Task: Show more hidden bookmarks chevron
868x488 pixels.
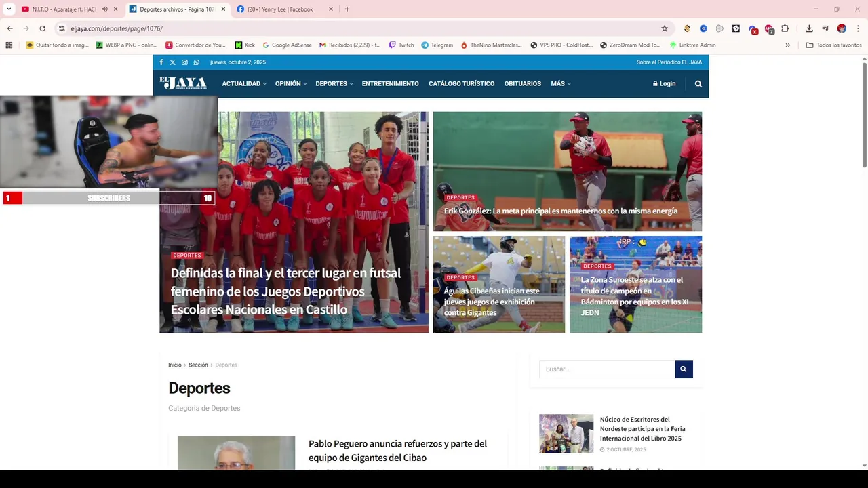Action: pos(788,45)
